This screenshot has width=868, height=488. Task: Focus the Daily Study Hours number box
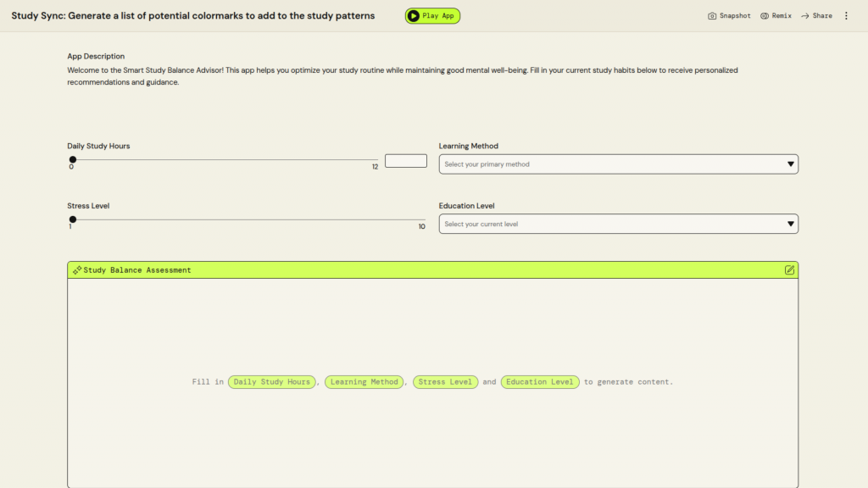pyautogui.click(x=405, y=161)
